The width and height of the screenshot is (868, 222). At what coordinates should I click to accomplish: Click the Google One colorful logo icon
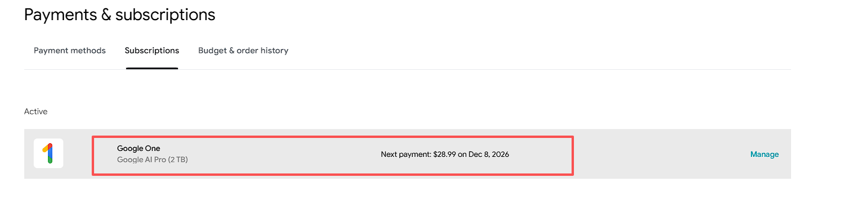(x=49, y=153)
